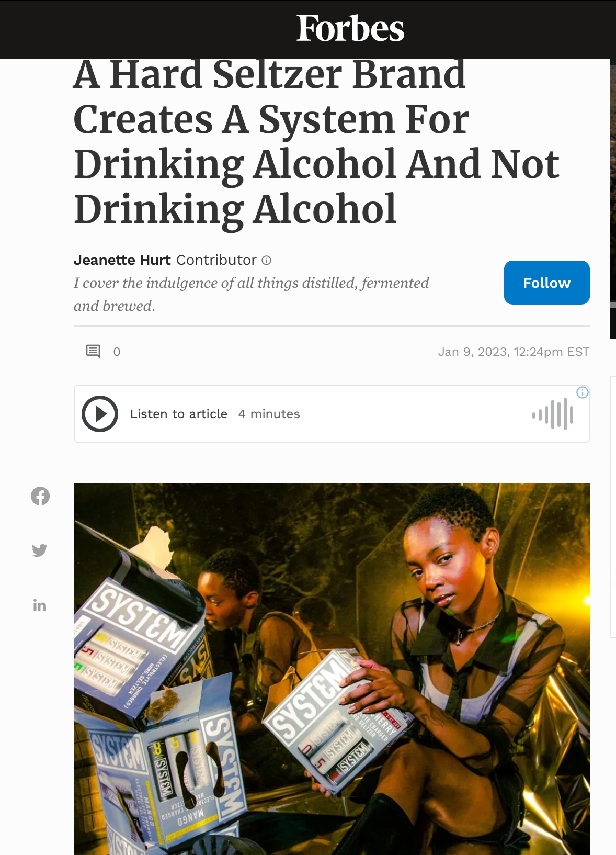Click the dark sidebar strip at right

coord(613,199)
